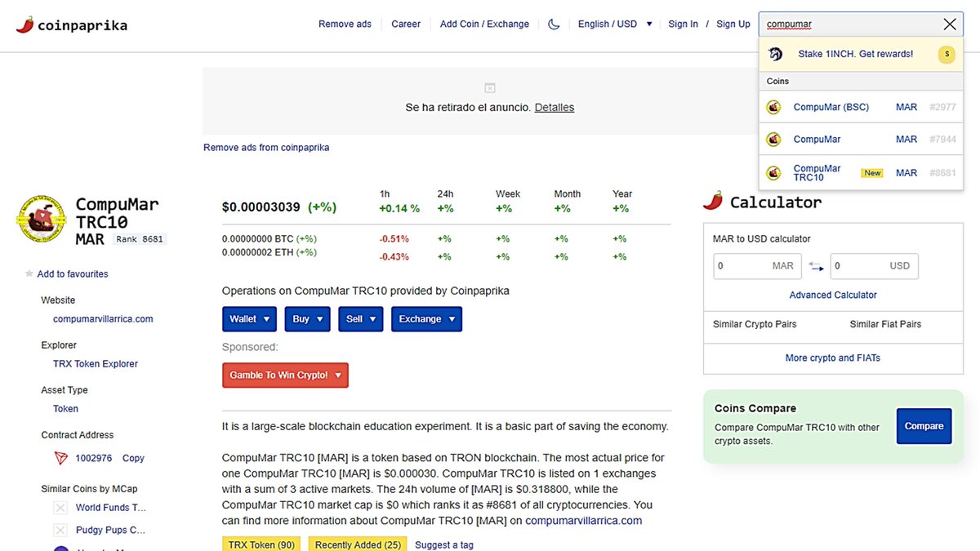Click the World Funds placeholder icon
Screen dimensions: 980x551
(60, 508)
